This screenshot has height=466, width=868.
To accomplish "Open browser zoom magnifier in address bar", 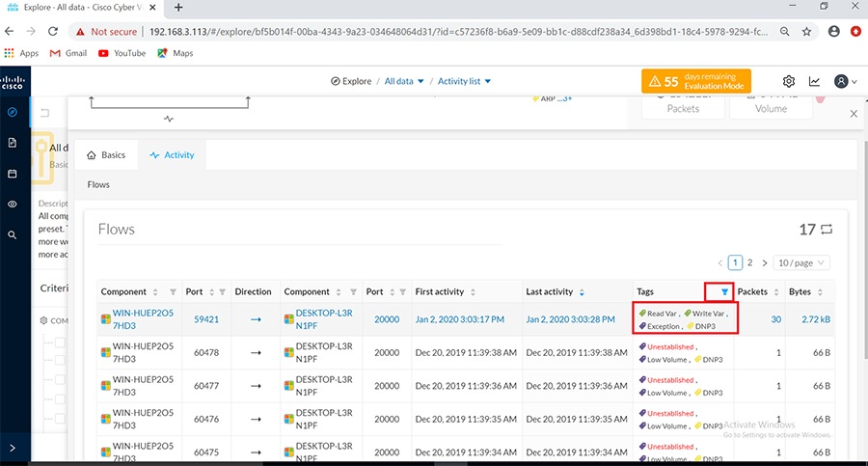I will (784, 32).
